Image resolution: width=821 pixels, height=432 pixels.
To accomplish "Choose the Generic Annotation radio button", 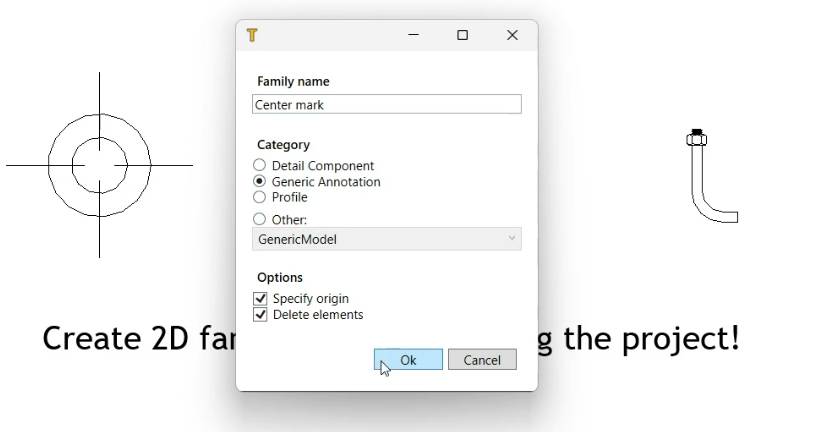I will pyautogui.click(x=260, y=182).
